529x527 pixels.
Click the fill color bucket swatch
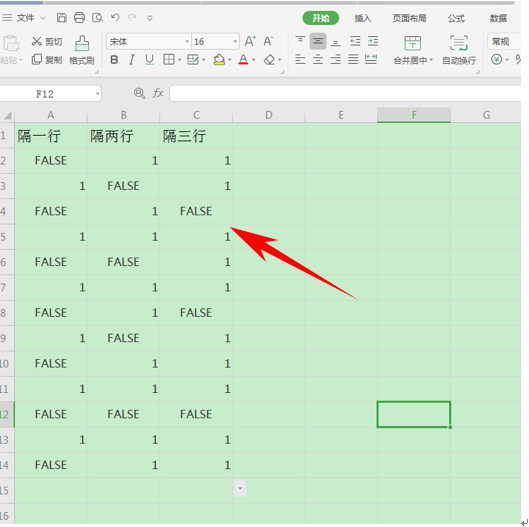(x=219, y=60)
